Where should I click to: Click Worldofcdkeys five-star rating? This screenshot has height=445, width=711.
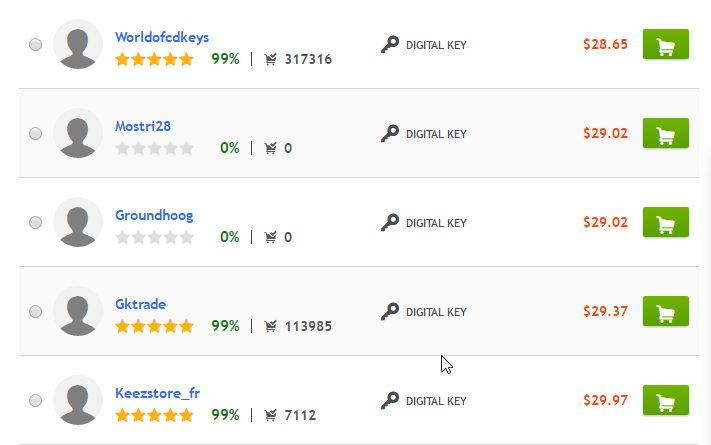coord(154,59)
